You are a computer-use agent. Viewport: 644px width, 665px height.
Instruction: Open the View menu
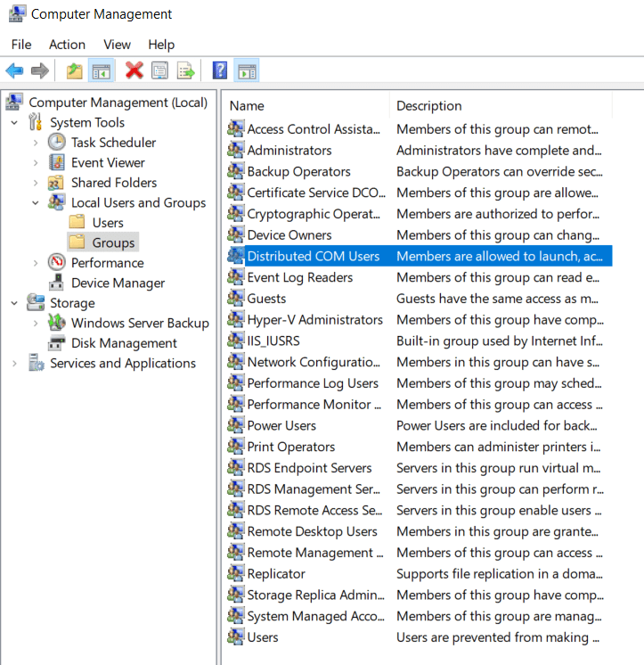[x=117, y=45]
